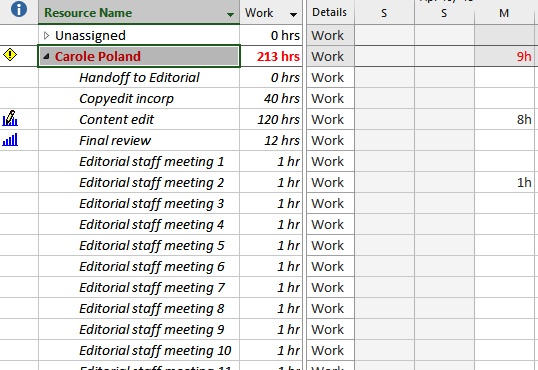This screenshot has height=370, width=538.
Task: Click the Work column header label
Action: coord(259,13)
